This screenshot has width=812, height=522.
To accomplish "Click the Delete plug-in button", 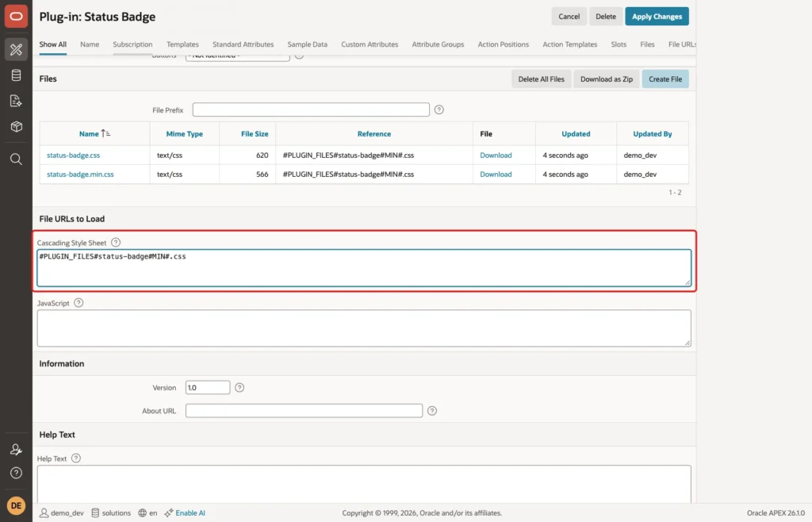I will 605,17.
